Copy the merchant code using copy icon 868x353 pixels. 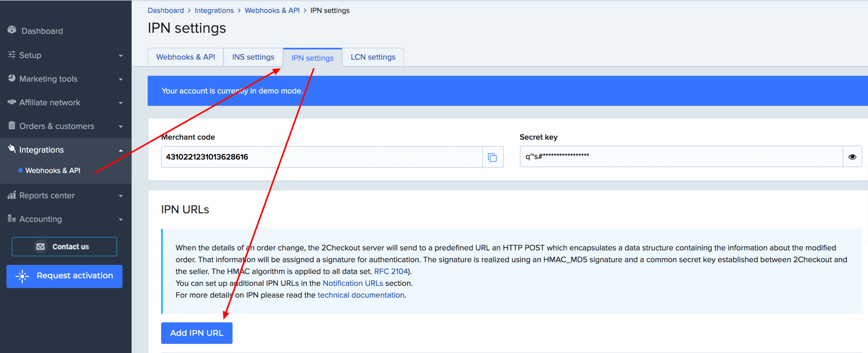pyautogui.click(x=492, y=157)
